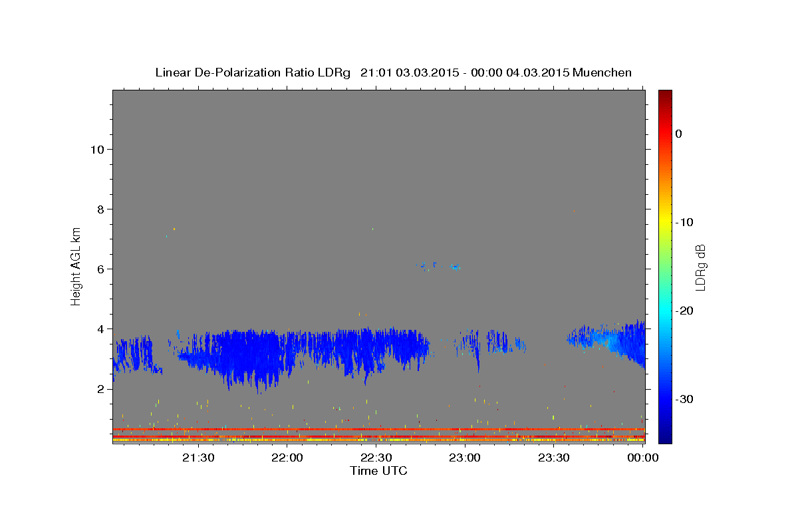798x532 pixels.
Task: Click the colorbar value label -10
Action: (684, 222)
